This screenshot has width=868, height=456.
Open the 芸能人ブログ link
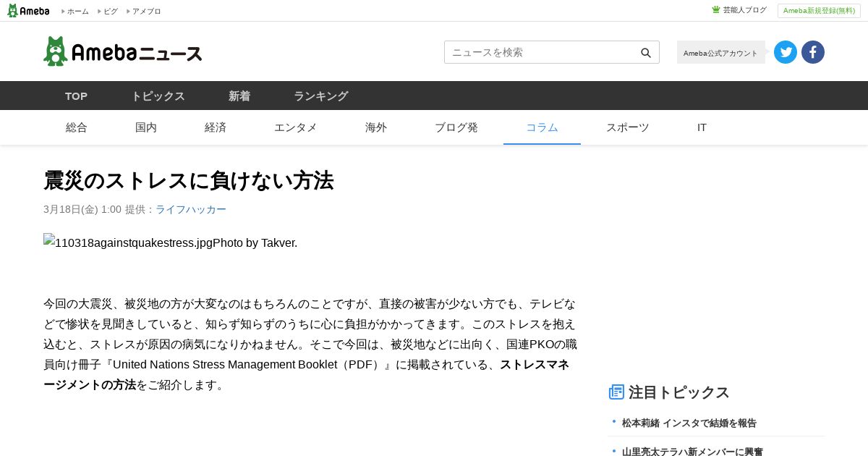[x=745, y=10]
